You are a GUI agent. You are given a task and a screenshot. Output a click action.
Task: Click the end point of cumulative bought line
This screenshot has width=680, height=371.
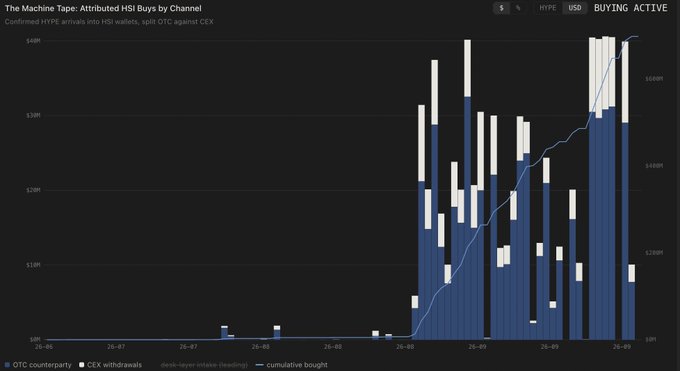coord(637,36)
